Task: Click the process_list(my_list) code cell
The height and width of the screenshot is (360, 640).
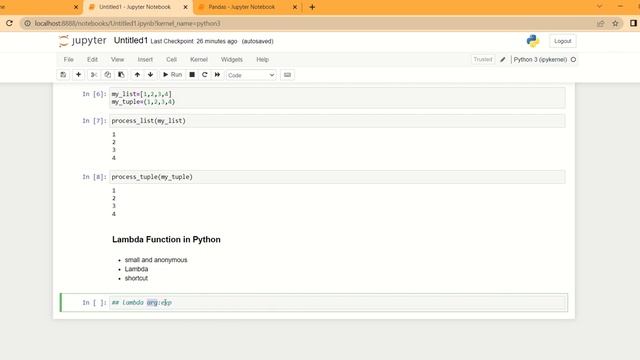Action: [x=337, y=121]
